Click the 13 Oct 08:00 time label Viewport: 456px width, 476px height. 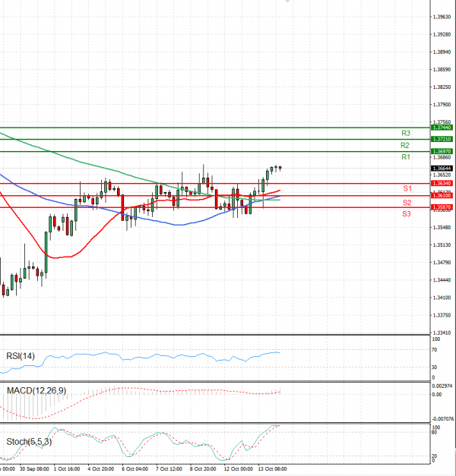[272, 468]
